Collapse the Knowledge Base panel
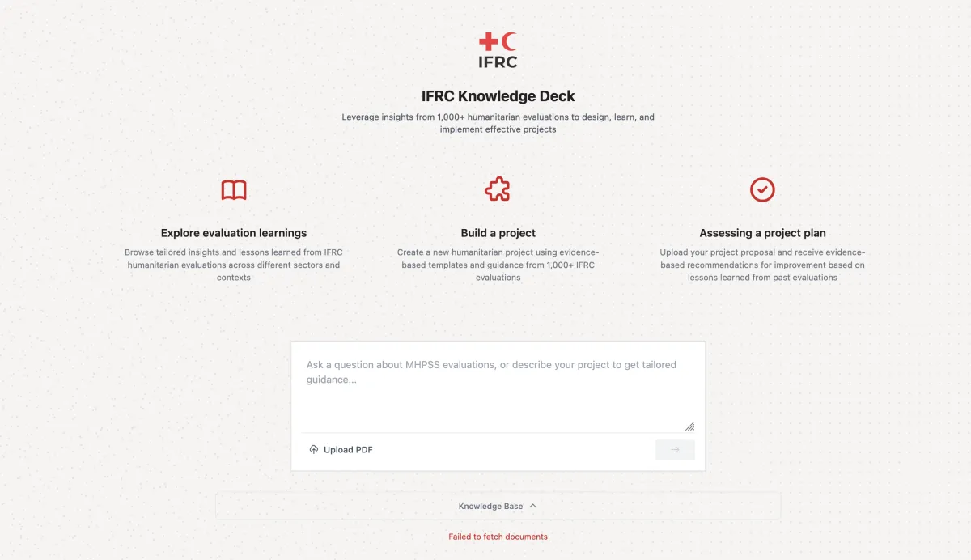The height and width of the screenshot is (560, 971). click(498, 507)
